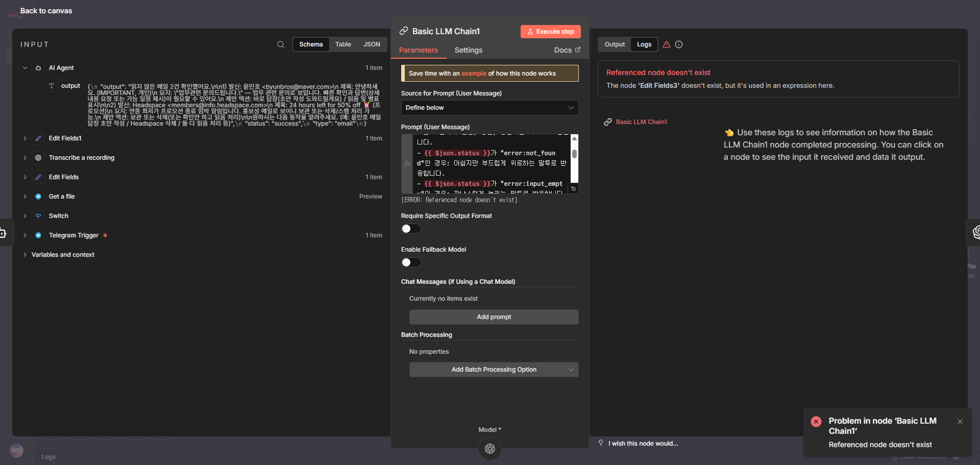Screen dimensions: 980x465
Task: Expand Variables and context section
Action: click(x=25, y=255)
